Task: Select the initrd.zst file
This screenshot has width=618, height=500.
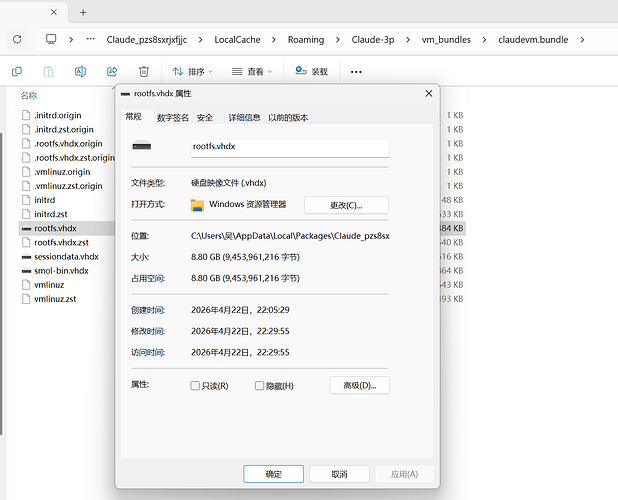Action: [50, 214]
